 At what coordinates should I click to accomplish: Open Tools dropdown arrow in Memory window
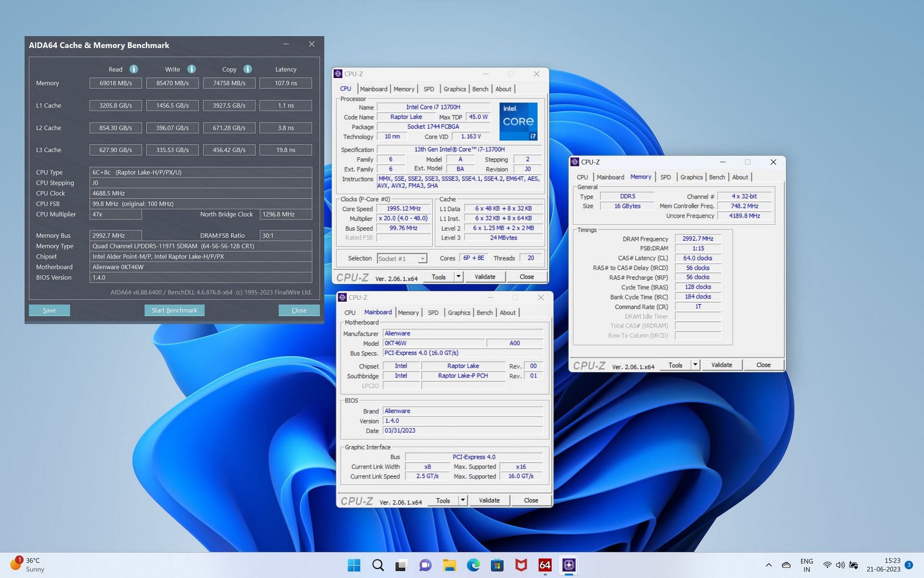[695, 365]
